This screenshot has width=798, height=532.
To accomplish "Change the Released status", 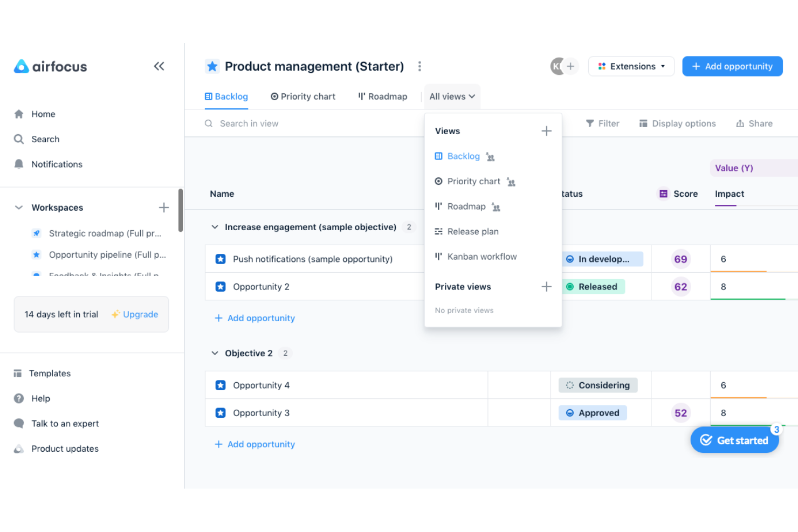I will [593, 287].
